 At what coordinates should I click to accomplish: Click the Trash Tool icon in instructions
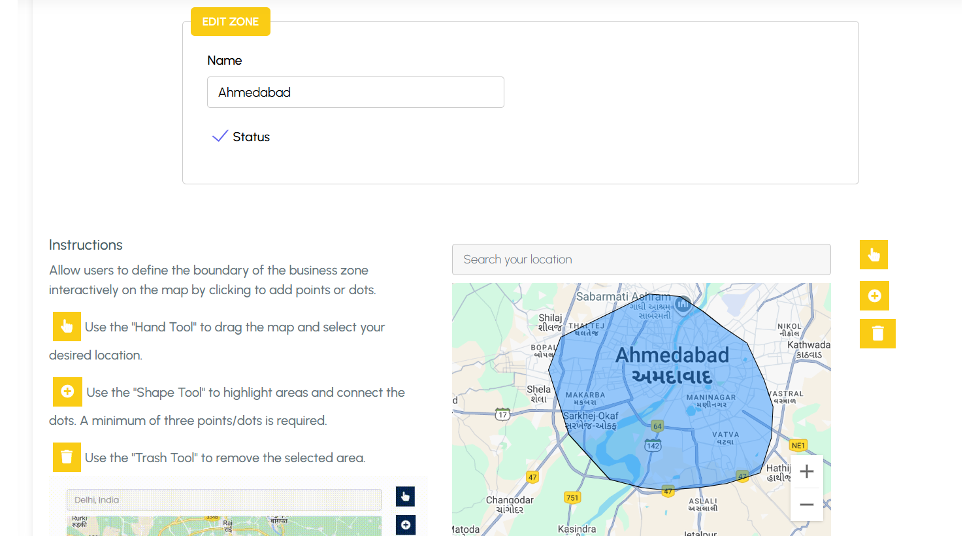[x=67, y=457]
